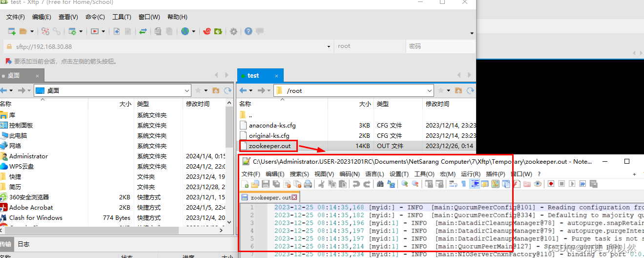Click the blue Help question mark icon
Viewport: 644px width, 258px height.
click(248, 31)
